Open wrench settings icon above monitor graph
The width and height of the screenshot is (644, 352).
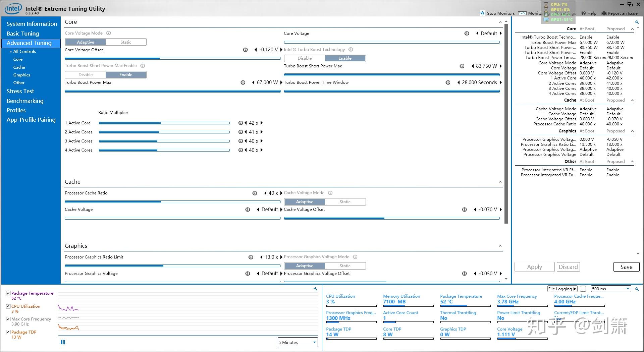click(315, 289)
